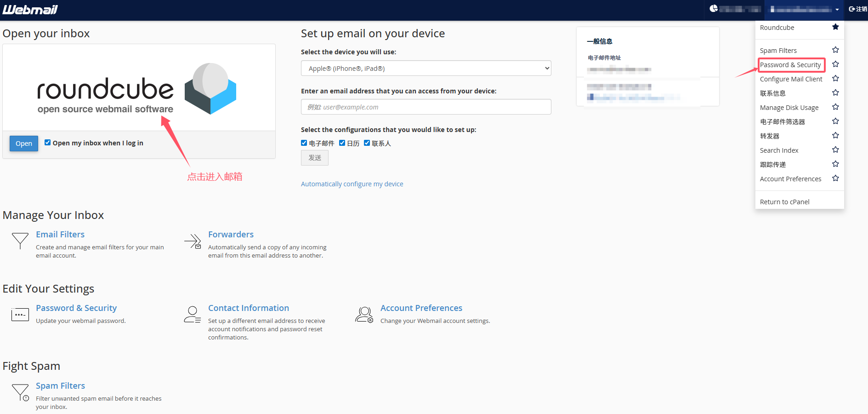Toggle 'Open my inbox when I log in'
This screenshot has height=414, width=868.
tap(47, 143)
